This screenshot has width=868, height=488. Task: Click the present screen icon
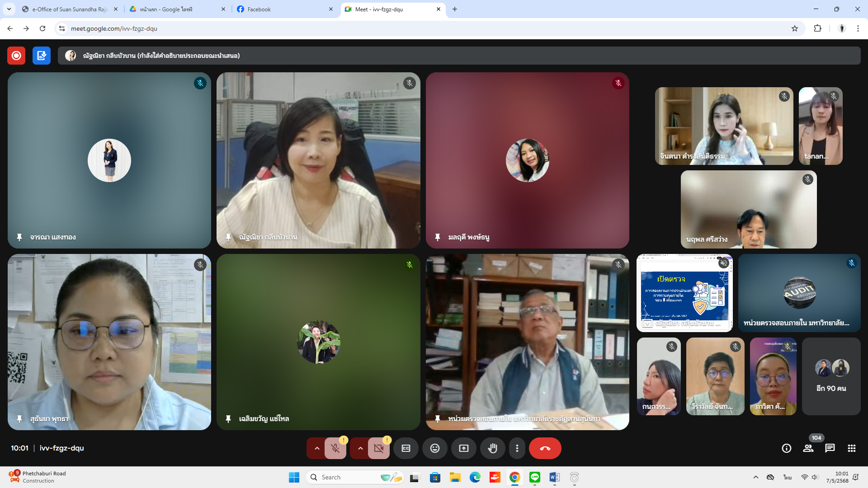tap(463, 448)
